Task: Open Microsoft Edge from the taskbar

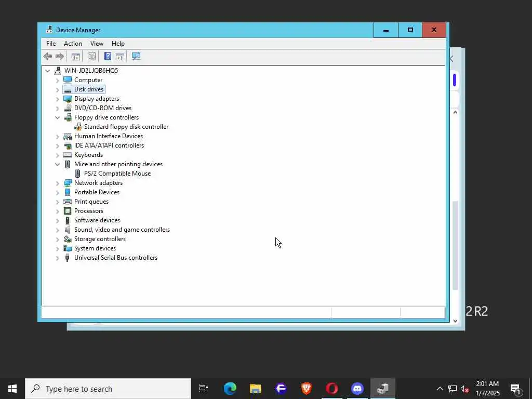Action: (230, 389)
